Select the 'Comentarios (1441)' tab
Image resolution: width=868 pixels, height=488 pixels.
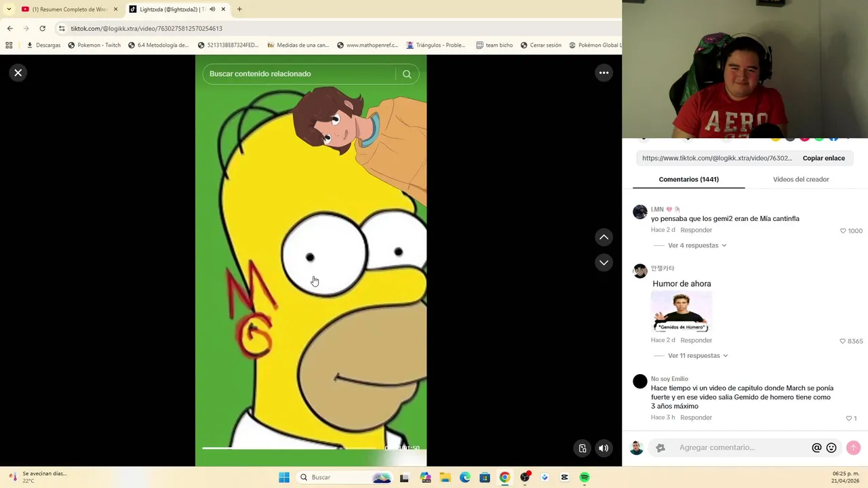coord(688,179)
